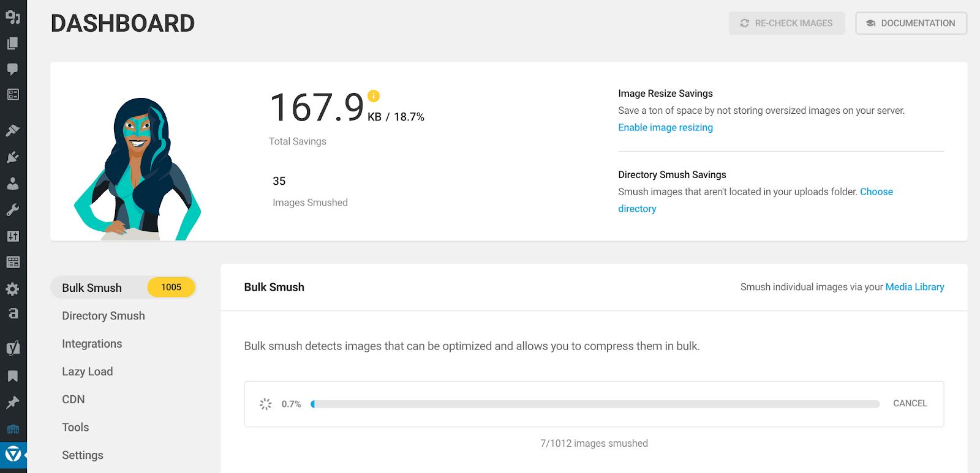
Task: Click the Smush shield icon
Action: tap(13, 455)
